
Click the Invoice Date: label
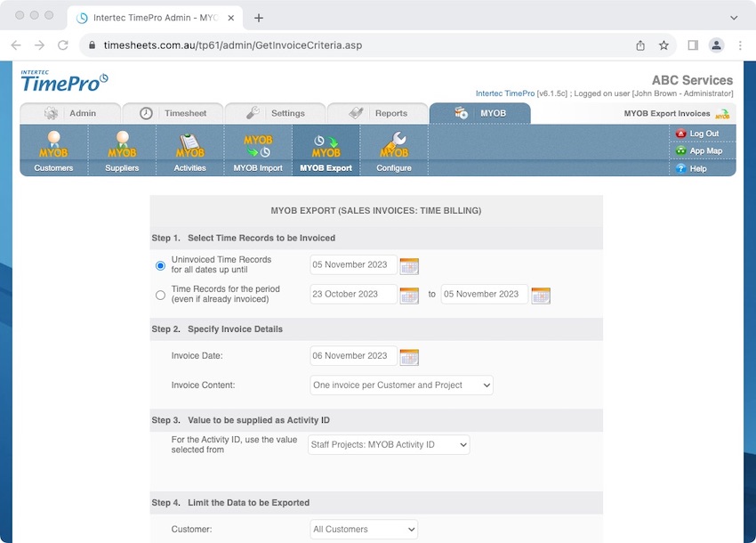[197, 356]
